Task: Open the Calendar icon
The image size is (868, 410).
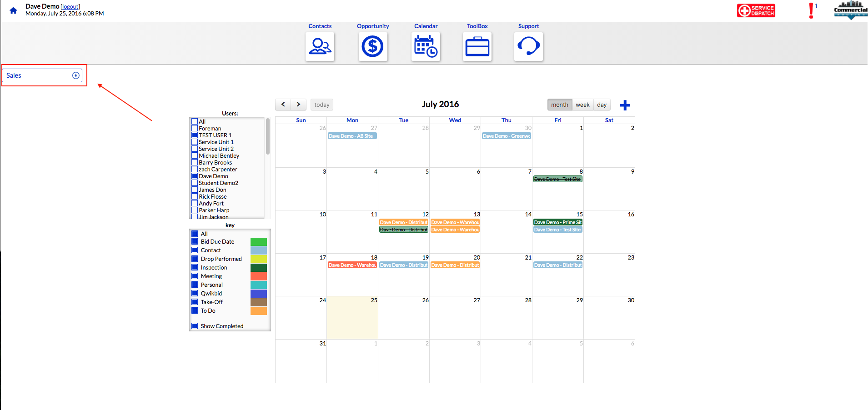Action: click(426, 46)
